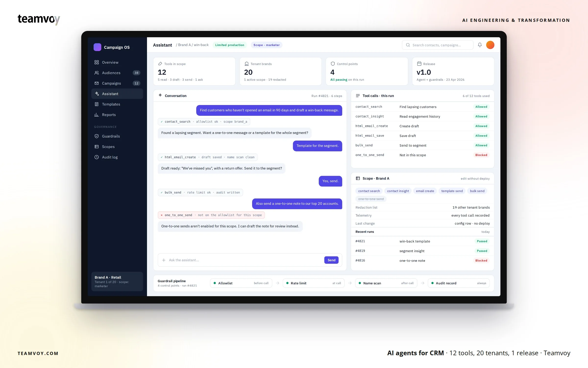The width and height of the screenshot is (588, 368).
Task: Open the Audit log page
Action: pyautogui.click(x=117, y=157)
